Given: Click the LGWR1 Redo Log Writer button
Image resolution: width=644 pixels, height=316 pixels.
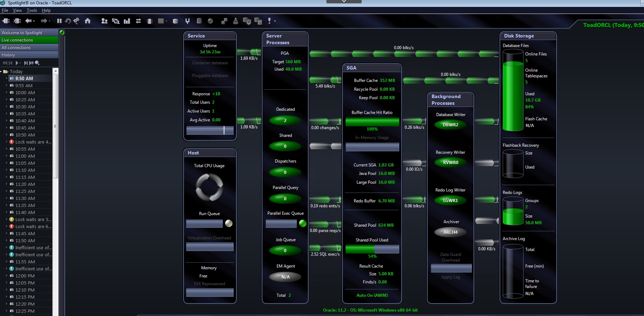Looking at the screenshot, I should click(450, 200).
